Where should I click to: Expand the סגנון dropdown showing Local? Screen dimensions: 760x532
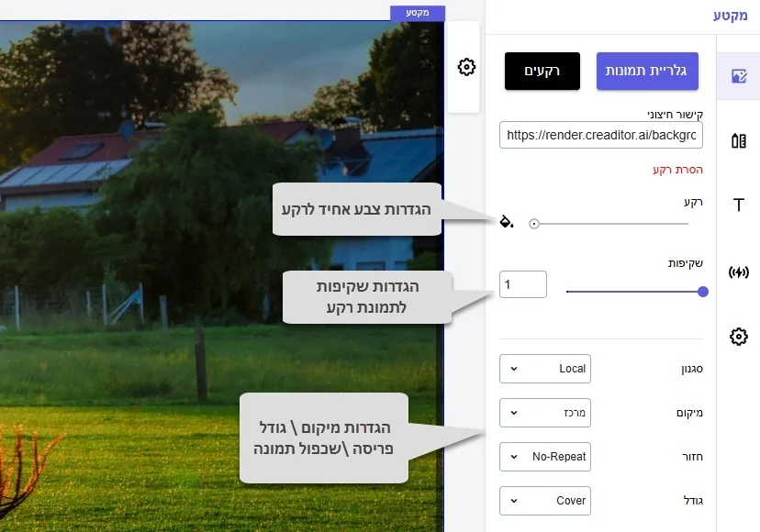544,369
